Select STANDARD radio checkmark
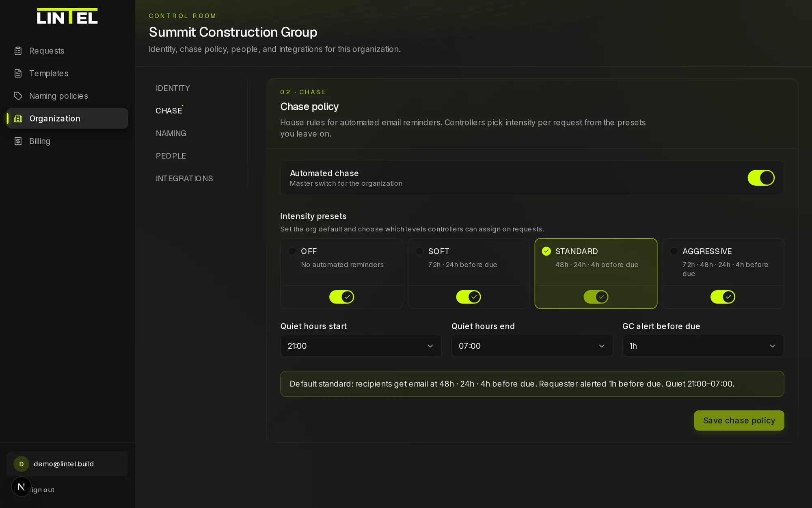 546,251
